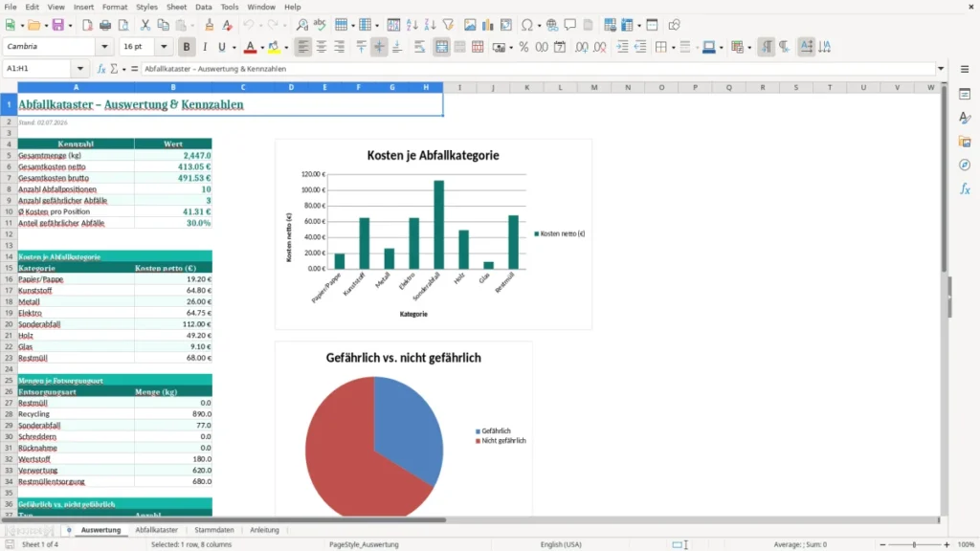Click the Cut scissors icon

point(145,25)
